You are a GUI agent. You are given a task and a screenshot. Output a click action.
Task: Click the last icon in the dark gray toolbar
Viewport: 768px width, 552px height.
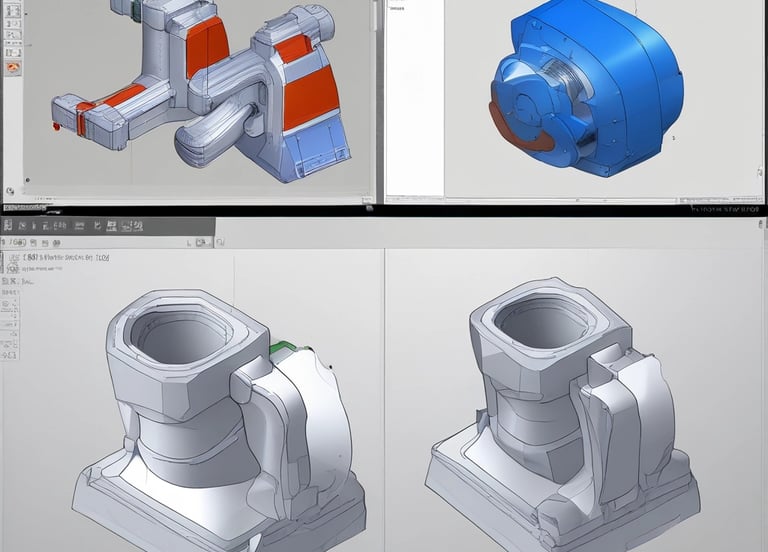(138, 226)
